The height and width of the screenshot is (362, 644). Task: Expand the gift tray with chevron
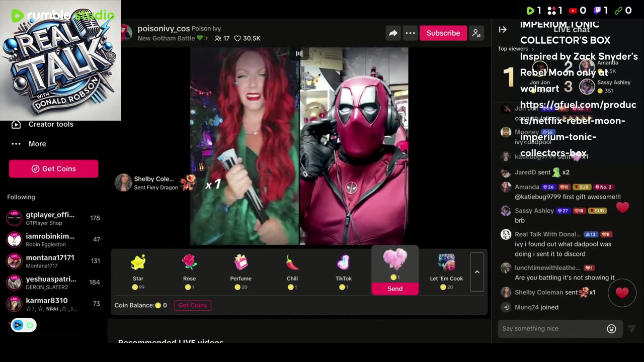coord(477,272)
